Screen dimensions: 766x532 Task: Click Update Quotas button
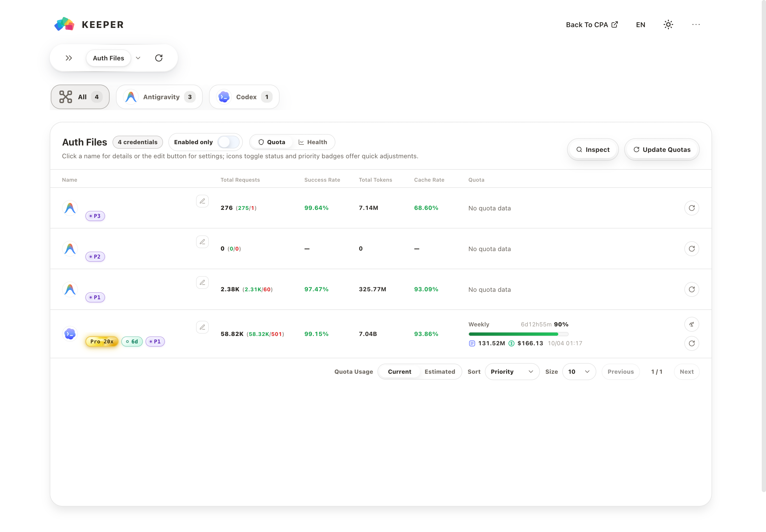[662, 150]
